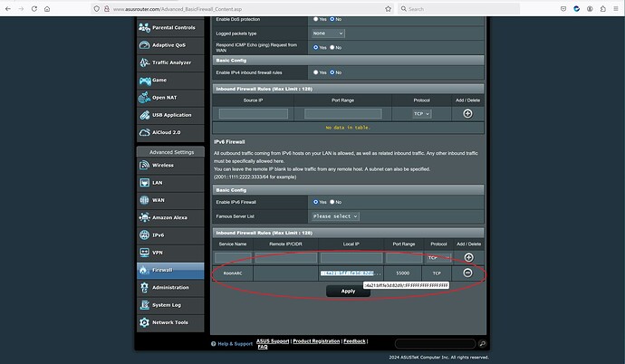Click the Administration gear icon
Viewport: 625px width, 364px height.
144,288
